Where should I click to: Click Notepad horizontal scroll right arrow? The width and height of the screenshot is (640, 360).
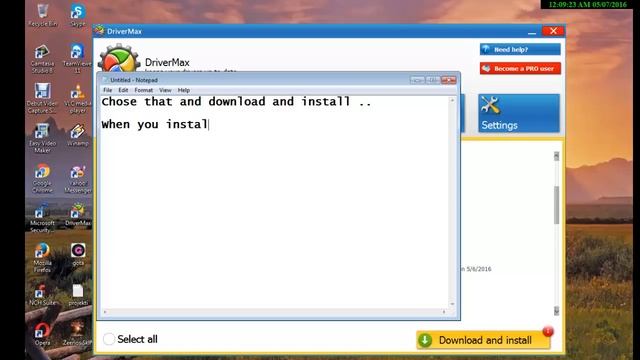click(x=444, y=312)
